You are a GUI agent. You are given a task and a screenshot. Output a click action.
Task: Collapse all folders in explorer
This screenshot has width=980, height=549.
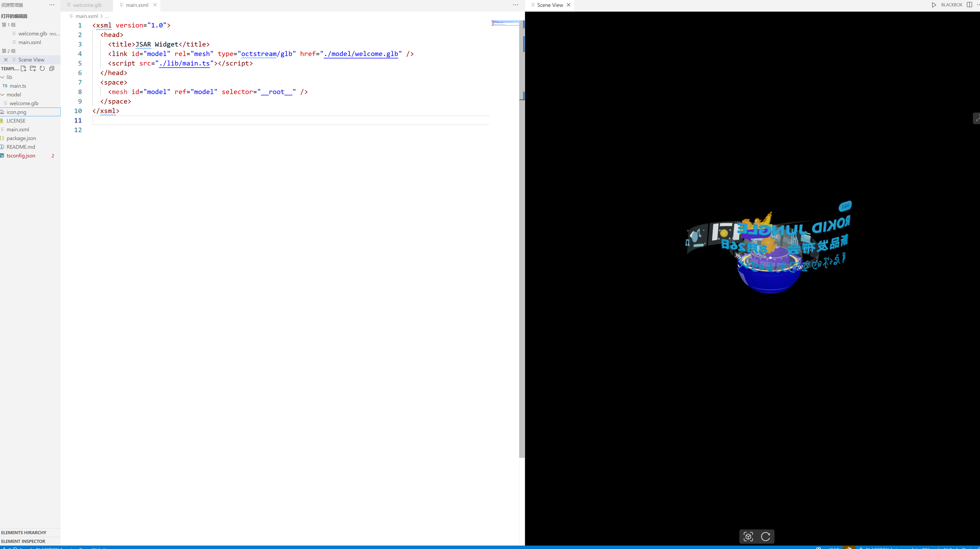[52, 68]
